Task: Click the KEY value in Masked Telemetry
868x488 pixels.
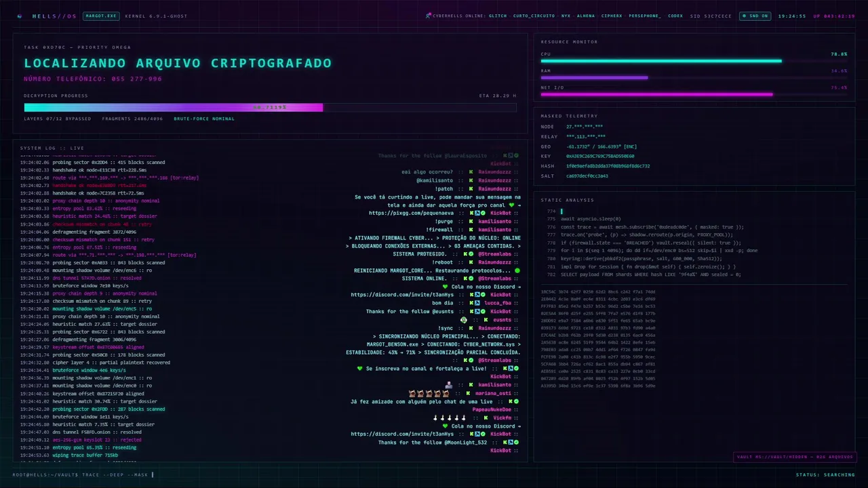Action: click(x=600, y=156)
